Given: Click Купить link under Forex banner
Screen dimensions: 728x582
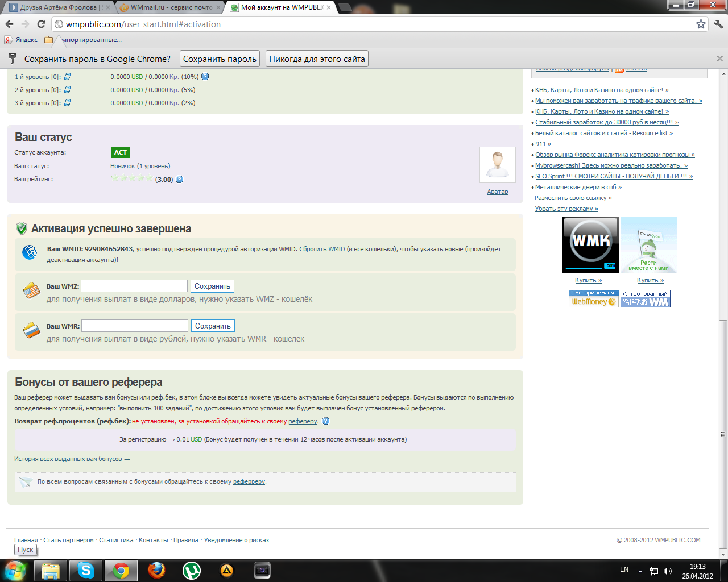Looking at the screenshot, I should (650, 280).
